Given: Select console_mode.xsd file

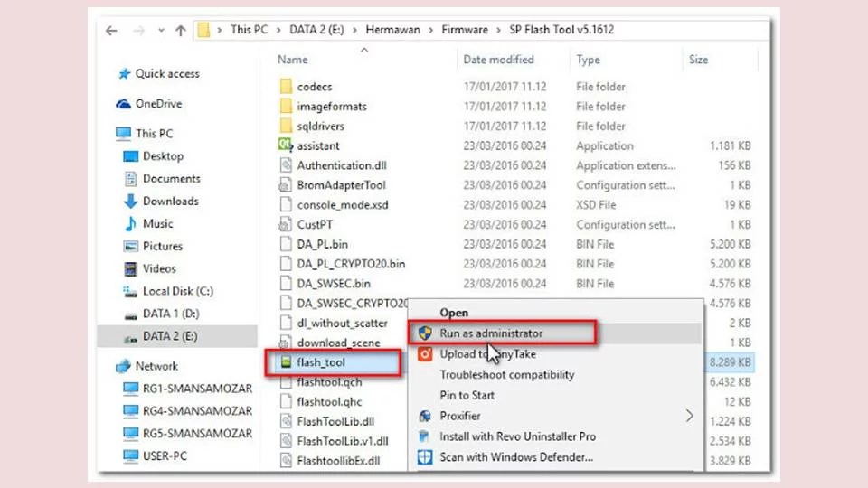Looking at the screenshot, I should [343, 205].
